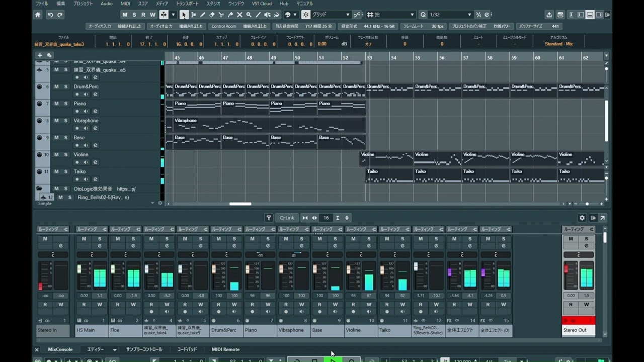
Task: Open the エディター tab dropdown arrow
Action: tap(115, 349)
